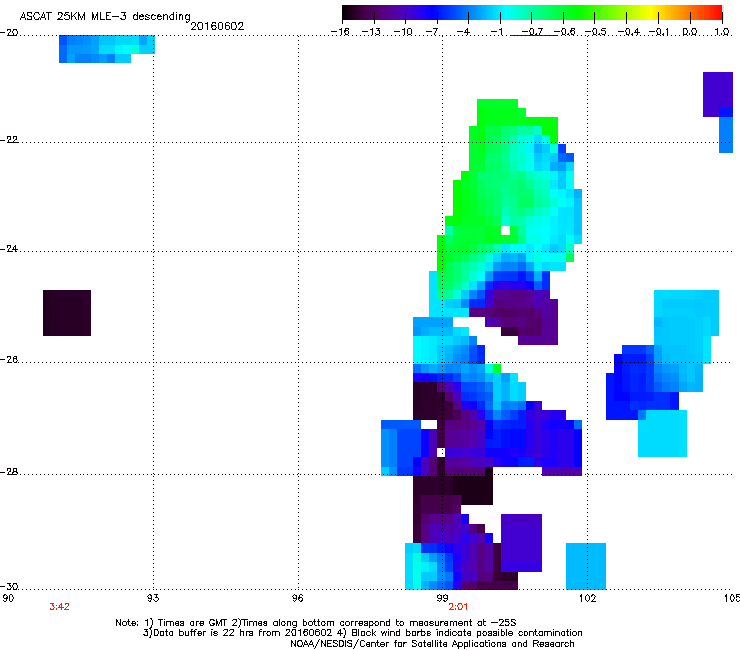Click the 0.0 color scale label

tap(690, 32)
